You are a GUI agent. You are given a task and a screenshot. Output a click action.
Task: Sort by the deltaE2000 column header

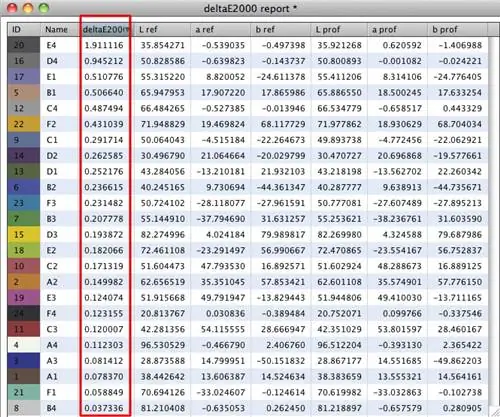point(105,30)
